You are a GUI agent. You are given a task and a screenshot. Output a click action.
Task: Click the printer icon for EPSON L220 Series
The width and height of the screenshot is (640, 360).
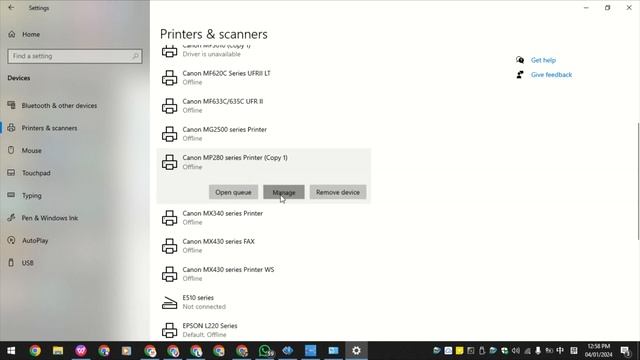pyautogui.click(x=169, y=330)
